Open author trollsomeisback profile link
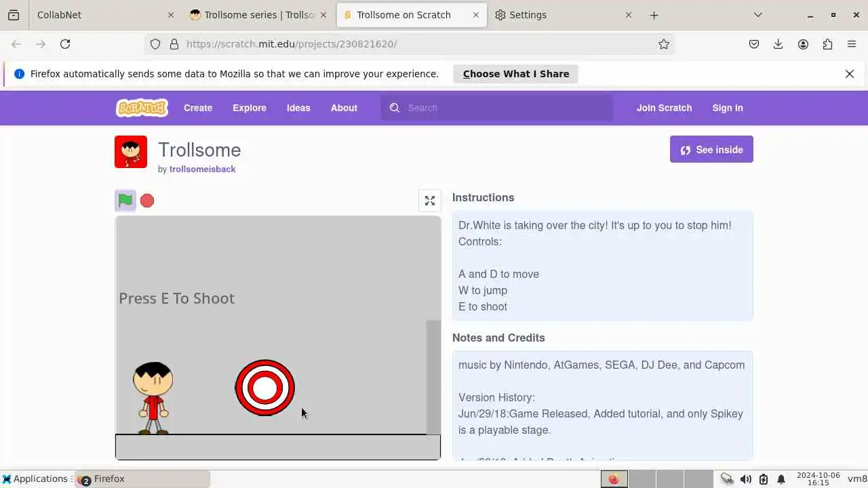The height and width of the screenshot is (488, 868). click(x=202, y=169)
